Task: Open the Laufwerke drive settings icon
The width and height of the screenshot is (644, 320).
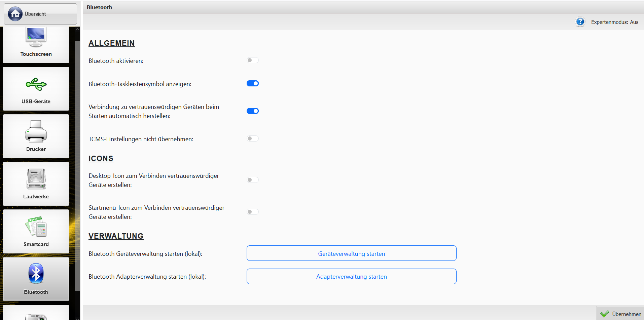Action: point(36,184)
